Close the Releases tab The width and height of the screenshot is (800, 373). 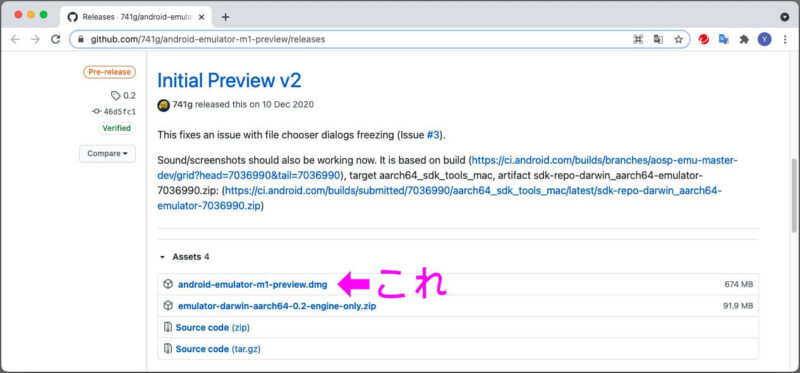202,17
